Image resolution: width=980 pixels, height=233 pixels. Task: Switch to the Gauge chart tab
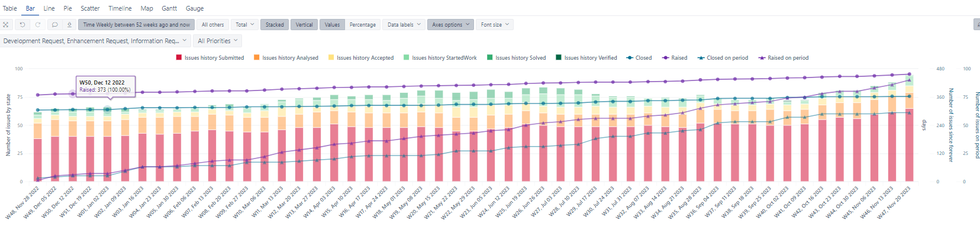[195, 8]
